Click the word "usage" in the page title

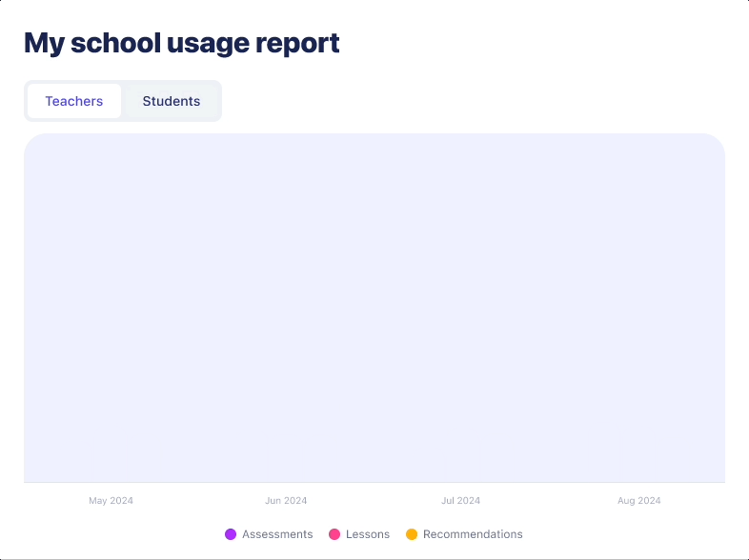coord(208,43)
